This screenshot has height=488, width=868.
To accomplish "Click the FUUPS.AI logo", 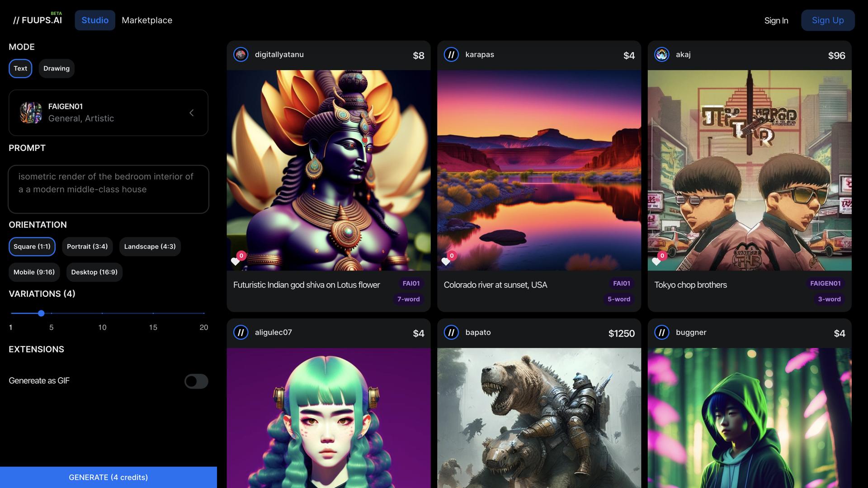I will [x=38, y=20].
